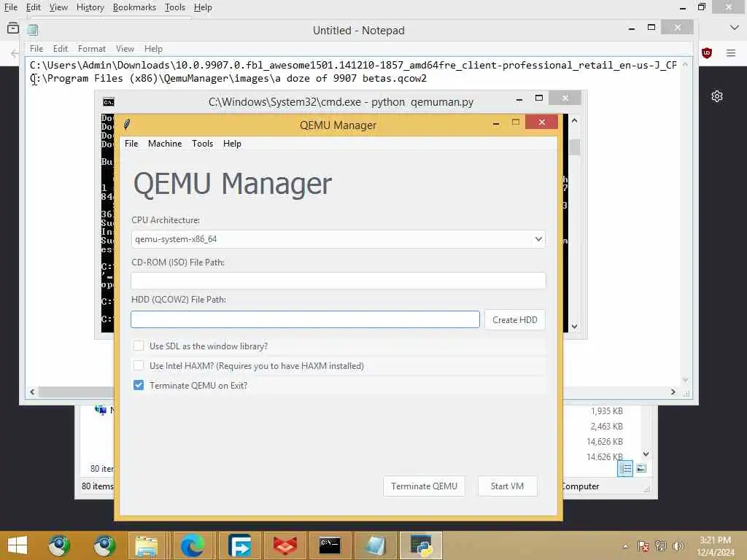Viewport: 747px width, 560px height.
Task: Open Notepad Format menu
Action: [x=91, y=49]
